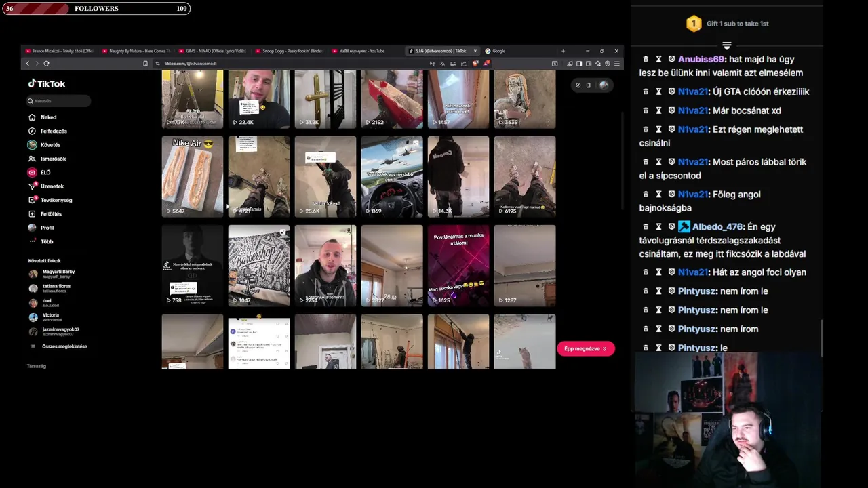Open the Profil page
Image resolution: width=868 pixels, height=488 pixels.
pos(41,228)
